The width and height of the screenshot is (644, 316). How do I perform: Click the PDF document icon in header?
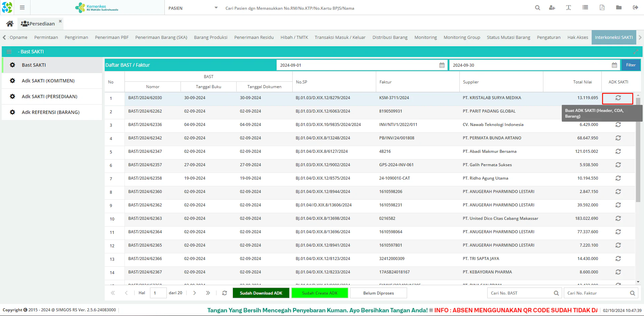pos(602,8)
